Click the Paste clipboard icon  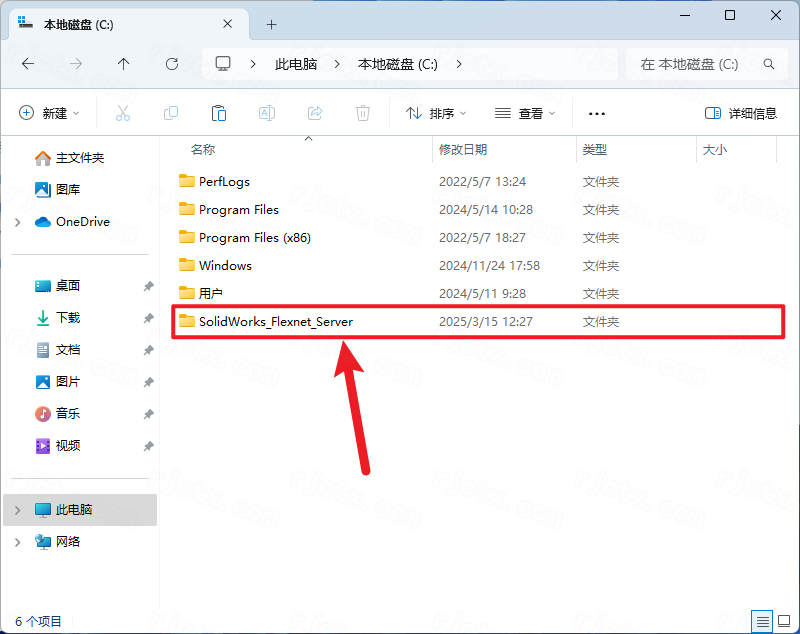pyautogui.click(x=219, y=114)
